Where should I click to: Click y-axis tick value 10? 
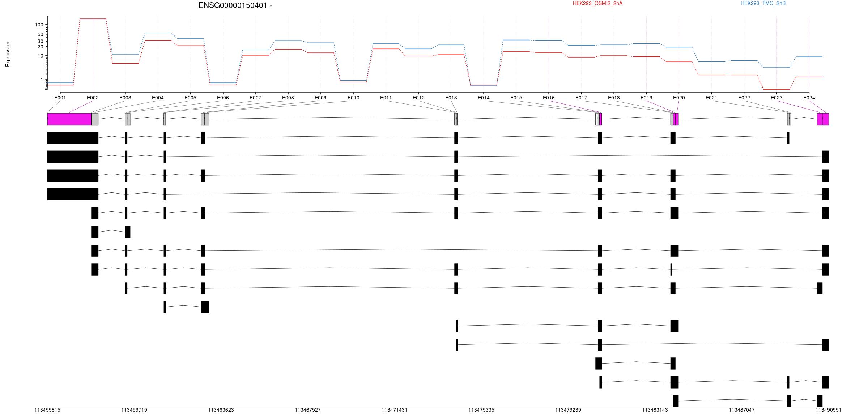[41, 56]
